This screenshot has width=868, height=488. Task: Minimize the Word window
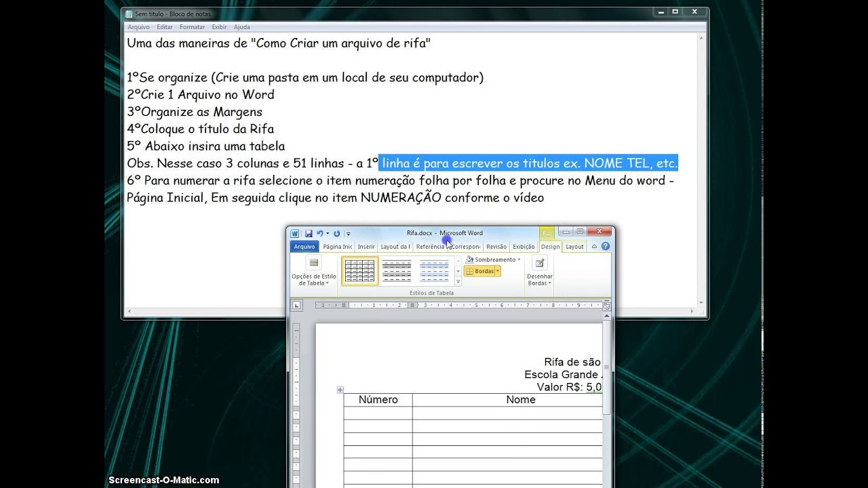[x=564, y=231]
